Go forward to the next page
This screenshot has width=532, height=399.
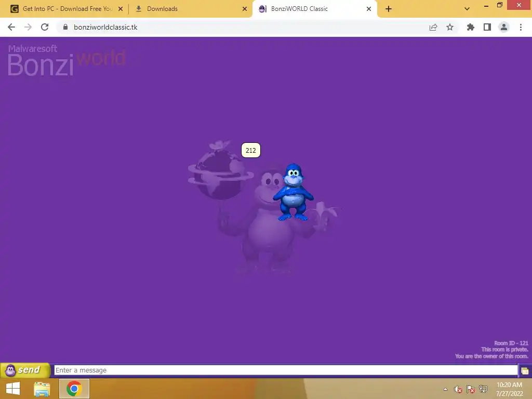click(x=28, y=27)
